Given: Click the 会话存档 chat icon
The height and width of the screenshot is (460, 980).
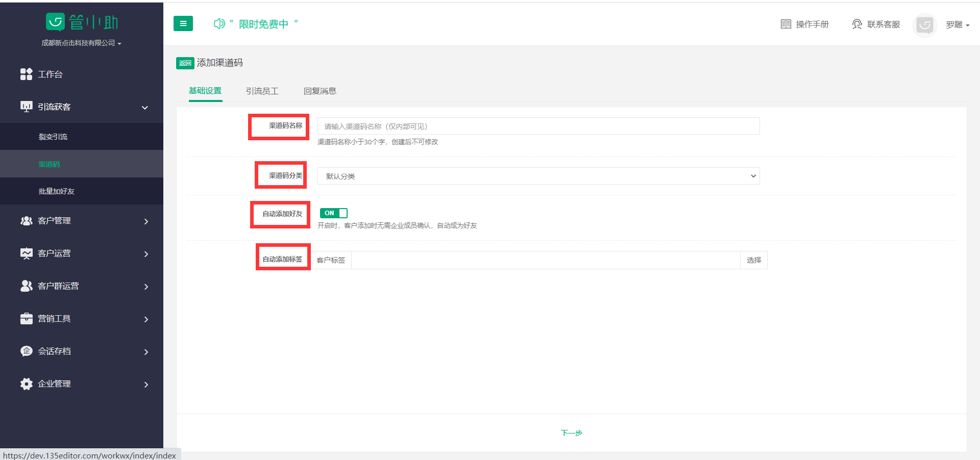Looking at the screenshot, I should (26, 351).
